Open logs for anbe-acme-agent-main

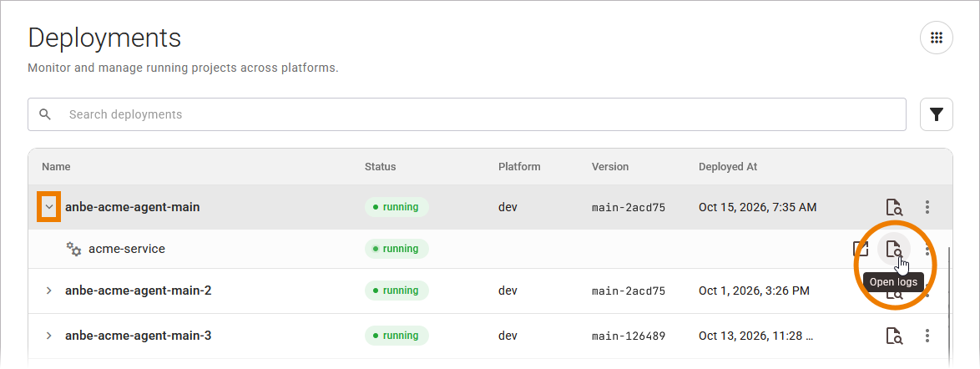click(x=894, y=207)
